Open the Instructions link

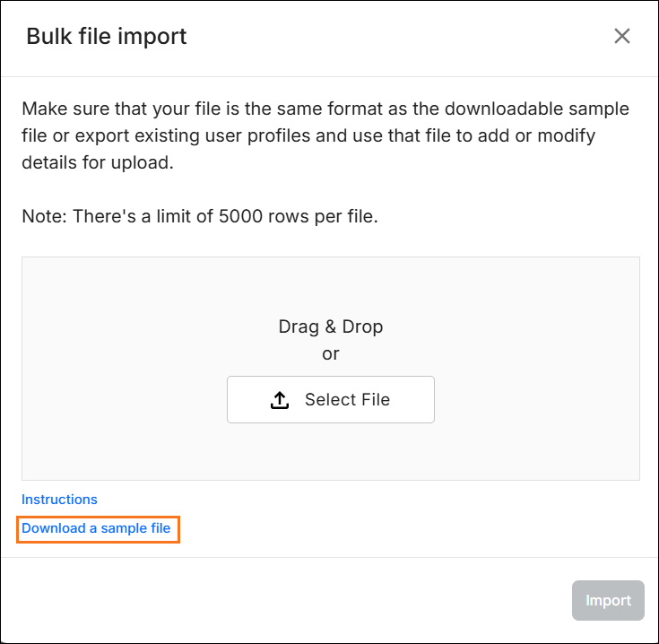coord(59,500)
